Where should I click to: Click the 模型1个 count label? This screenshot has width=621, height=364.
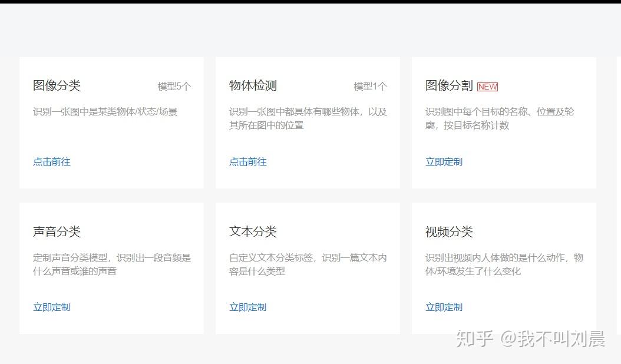tap(371, 87)
